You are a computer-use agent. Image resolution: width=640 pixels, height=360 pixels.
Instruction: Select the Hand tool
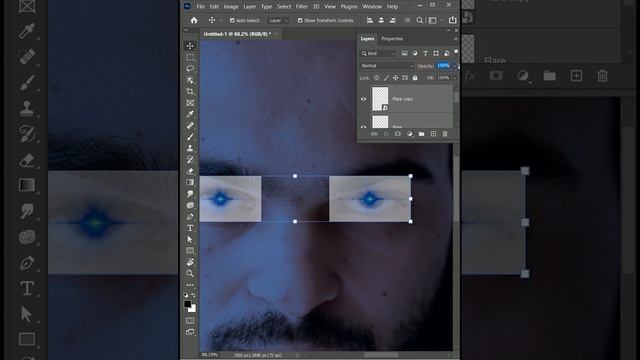pyautogui.click(x=190, y=262)
